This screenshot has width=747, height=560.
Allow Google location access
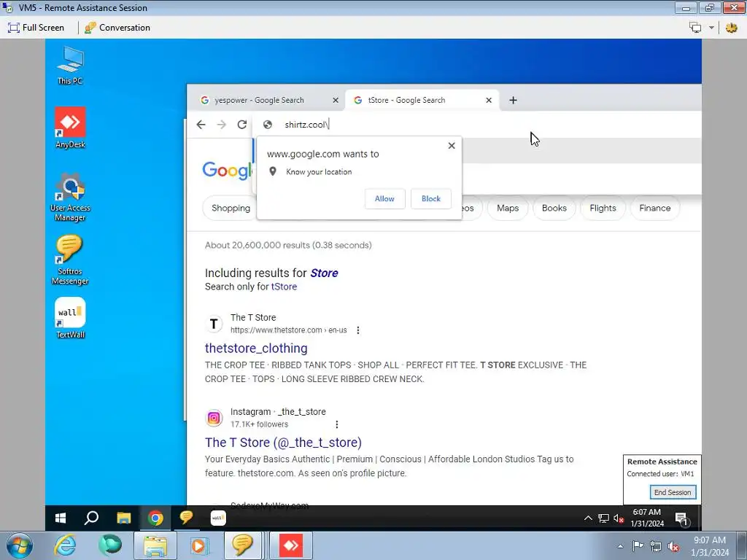tap(384, 198)
